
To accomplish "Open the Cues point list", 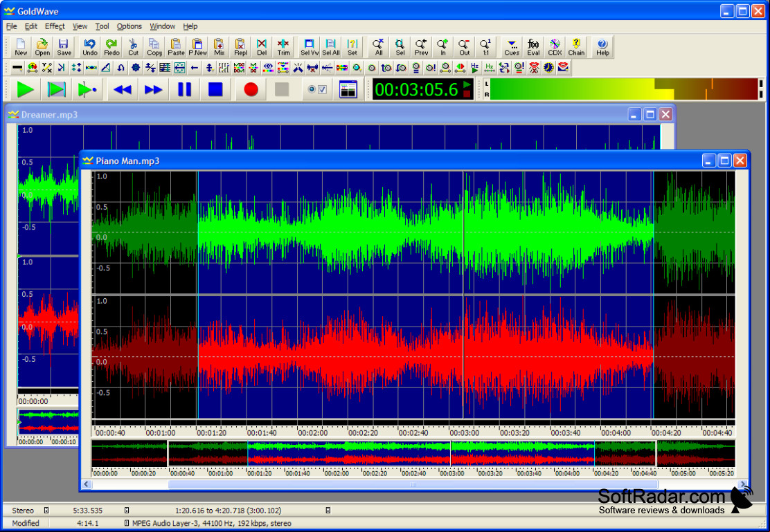I will coord(512,46).
